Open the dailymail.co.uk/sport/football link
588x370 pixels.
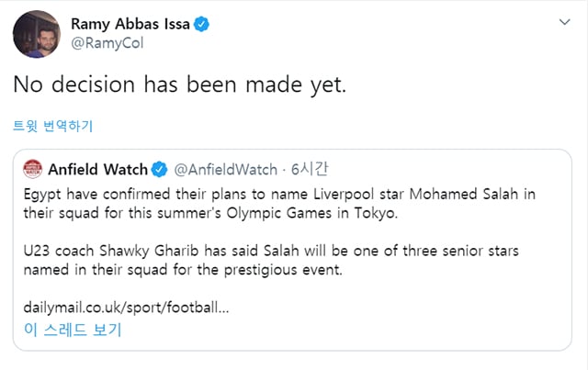point(126,308)
